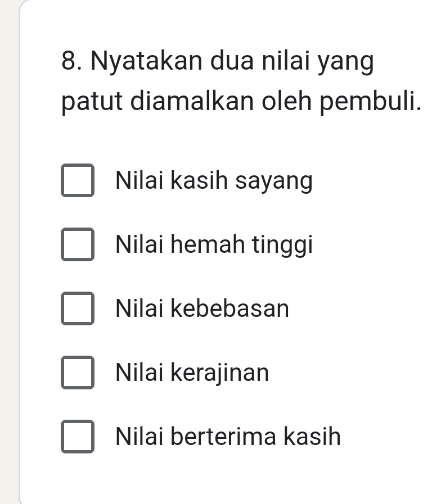
Task: Click the word 'sayang' in the first option
Action: coord(273,182)
